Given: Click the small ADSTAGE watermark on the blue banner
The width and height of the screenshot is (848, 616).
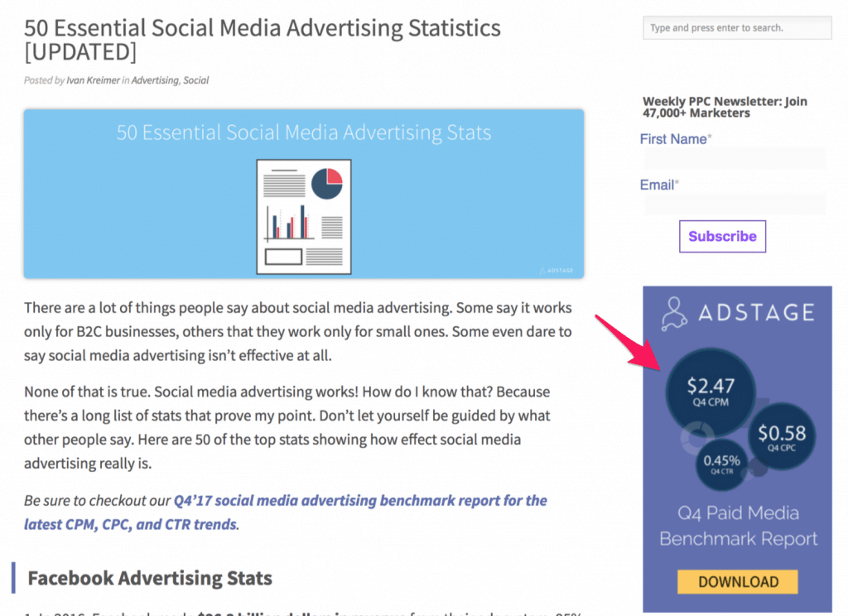Looking at the screenshot, I should tap(558, 270).
